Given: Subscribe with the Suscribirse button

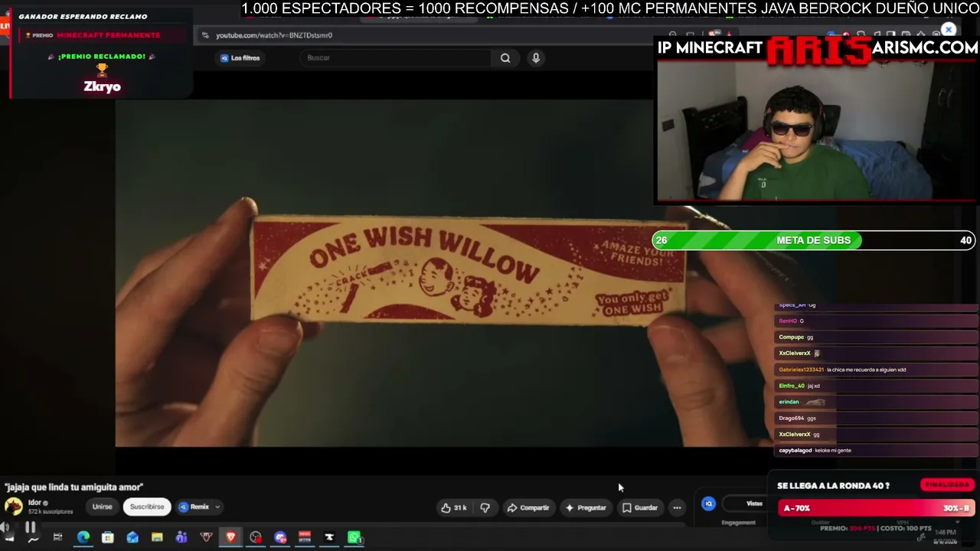Looking at the screenshot, I should [x=147, y=507].
